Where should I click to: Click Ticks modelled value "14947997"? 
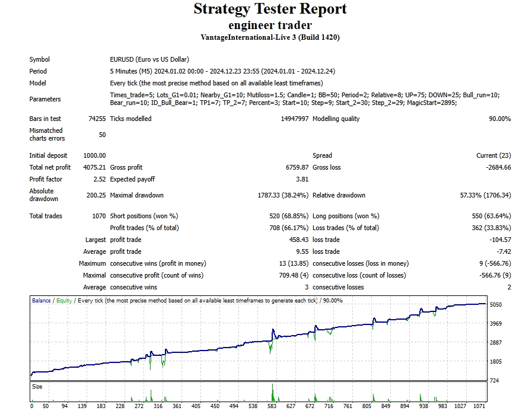[295, 119]
